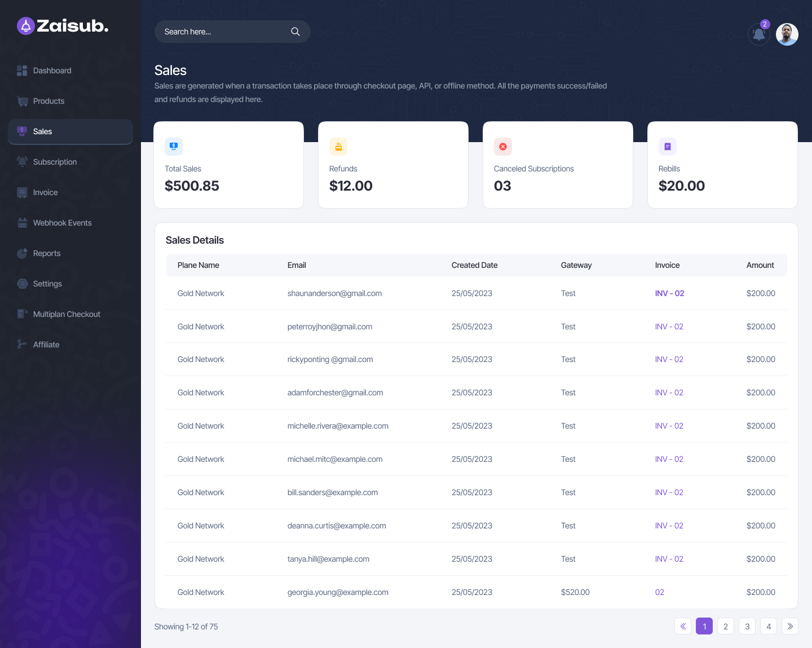This screenshot has width=812, height=648.
Task: Click the Webhook Events icon
Action: 23,223
